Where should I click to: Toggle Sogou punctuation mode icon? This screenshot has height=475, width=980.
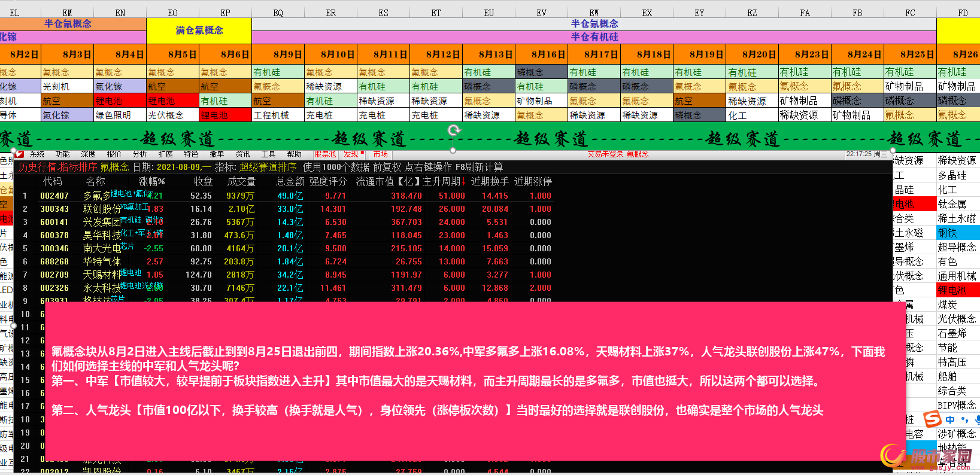[x=964, y=420]
